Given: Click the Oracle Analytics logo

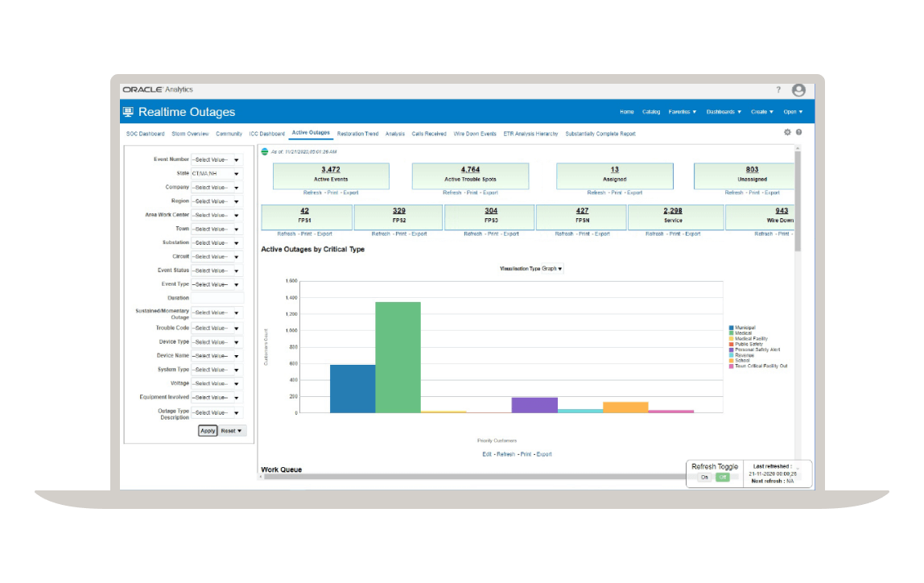Looking at the screenshot, I should tap(144, 89).
